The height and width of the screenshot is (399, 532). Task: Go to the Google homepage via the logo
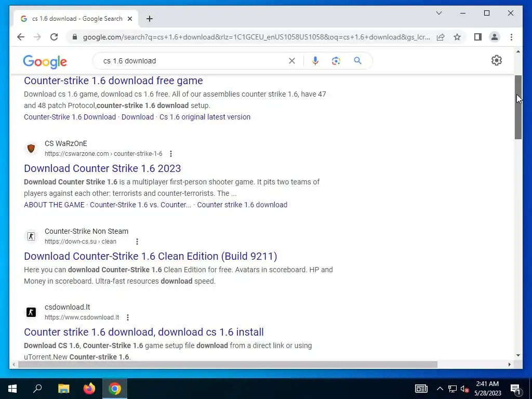45,61
